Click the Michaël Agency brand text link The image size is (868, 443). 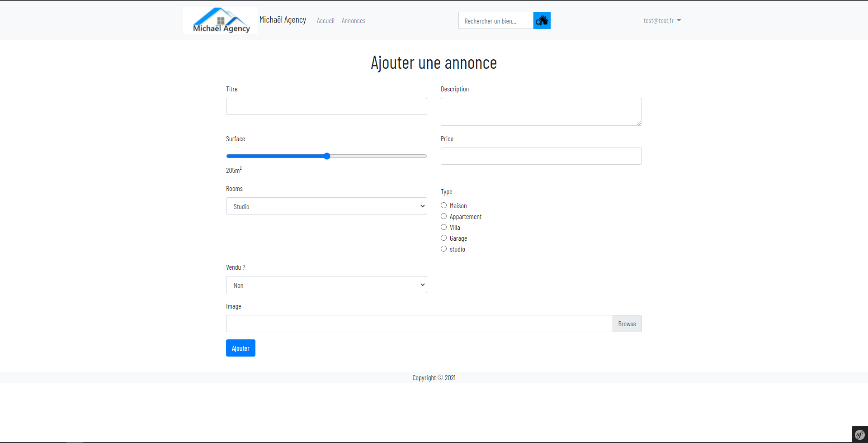[x=283, y=20]
